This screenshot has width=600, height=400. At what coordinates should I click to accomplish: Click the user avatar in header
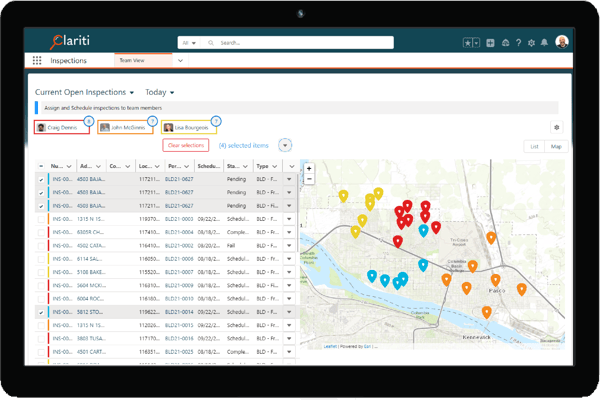[x=562, y=43]
